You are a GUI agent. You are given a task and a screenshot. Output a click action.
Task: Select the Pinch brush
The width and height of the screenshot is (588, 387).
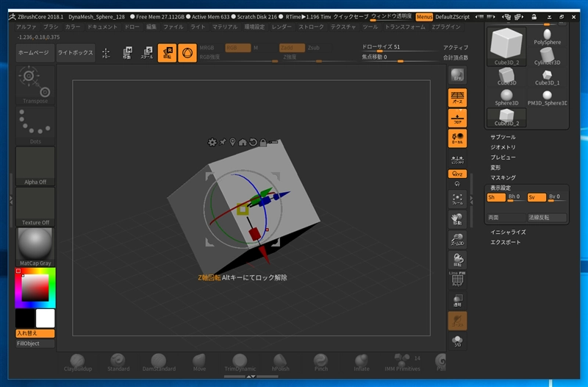pos(321,363)
